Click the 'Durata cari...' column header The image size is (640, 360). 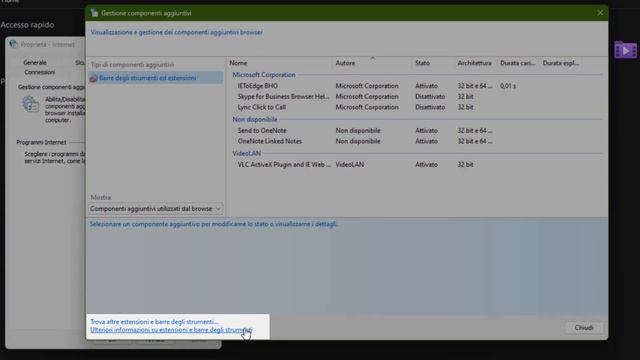click(x=518, y=63)
